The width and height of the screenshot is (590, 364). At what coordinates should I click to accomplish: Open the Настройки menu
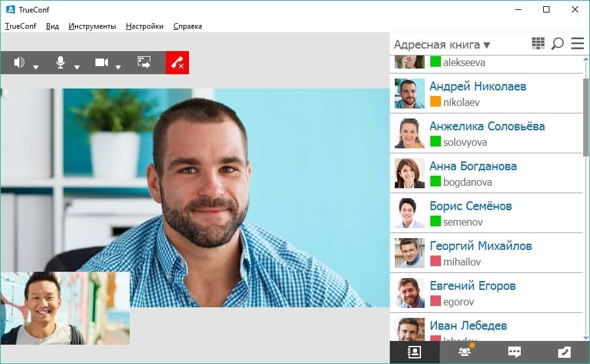[x=145, y=26]
